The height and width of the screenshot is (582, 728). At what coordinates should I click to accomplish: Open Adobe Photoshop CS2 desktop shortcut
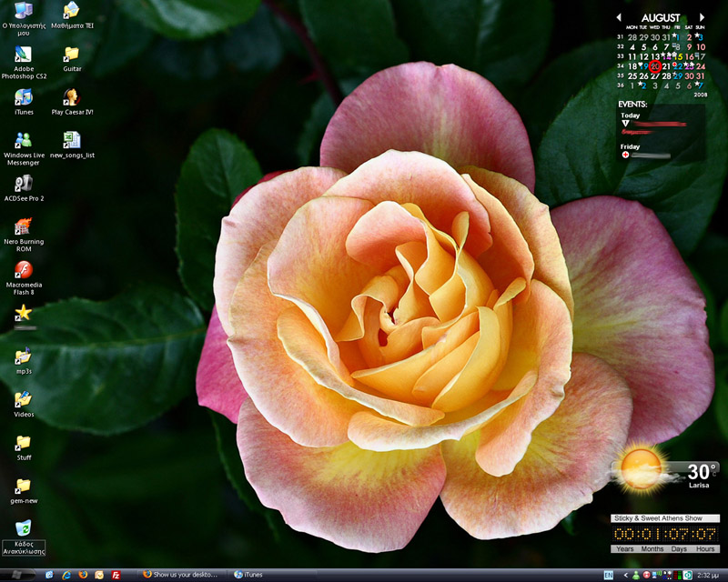[x=24, y=55]
